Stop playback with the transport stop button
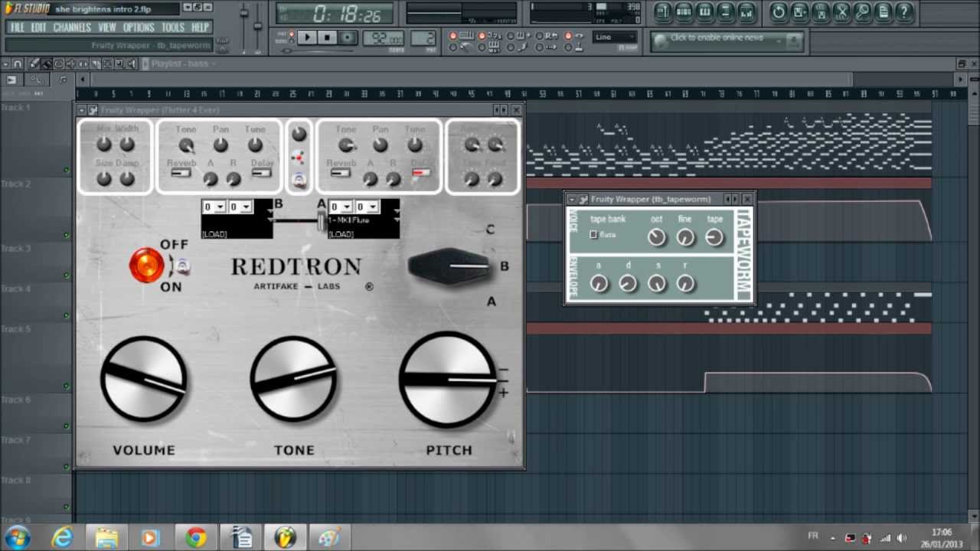980x551 pixels. click(327, 37)
